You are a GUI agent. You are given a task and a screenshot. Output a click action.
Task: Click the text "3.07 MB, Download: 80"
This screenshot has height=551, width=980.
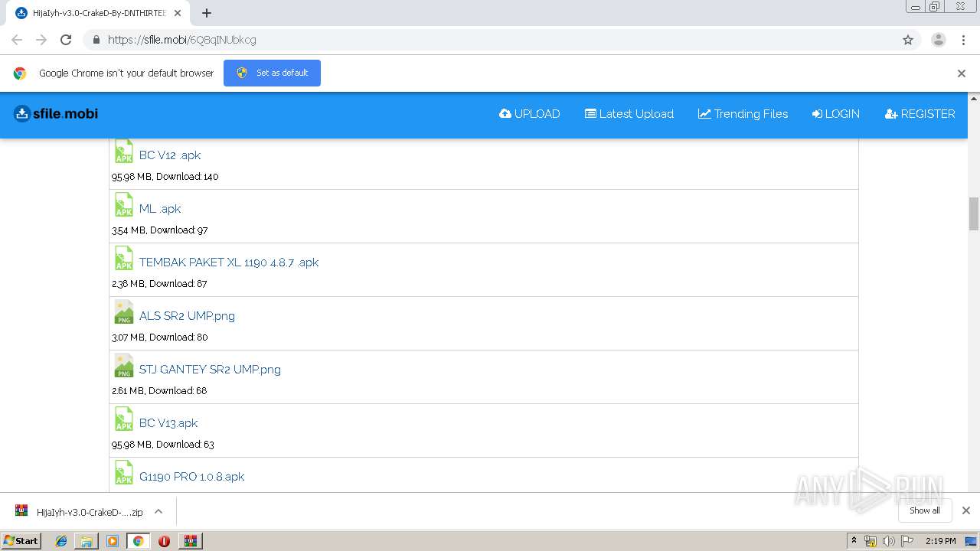tap(160, 337)
